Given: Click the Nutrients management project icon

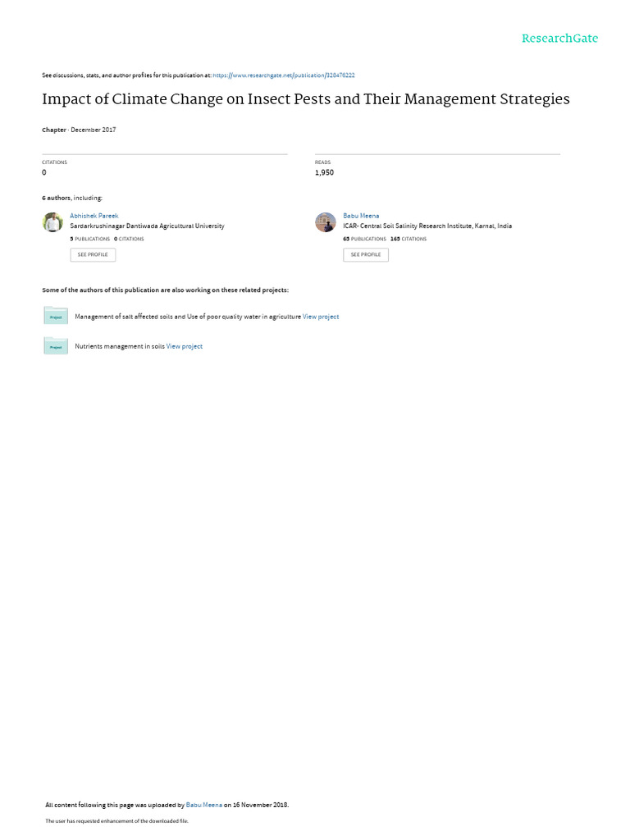Looking at the screenshot, I should tap(56, 345).
